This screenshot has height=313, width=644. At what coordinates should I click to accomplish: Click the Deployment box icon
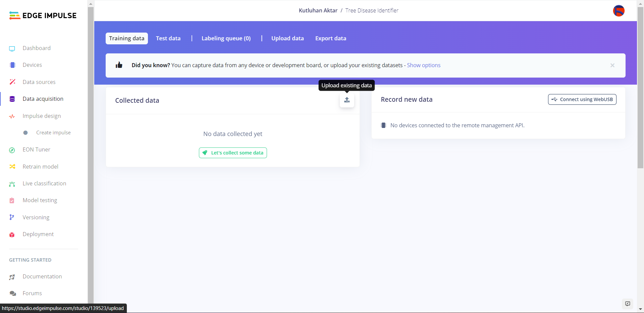tap(12, 235)
